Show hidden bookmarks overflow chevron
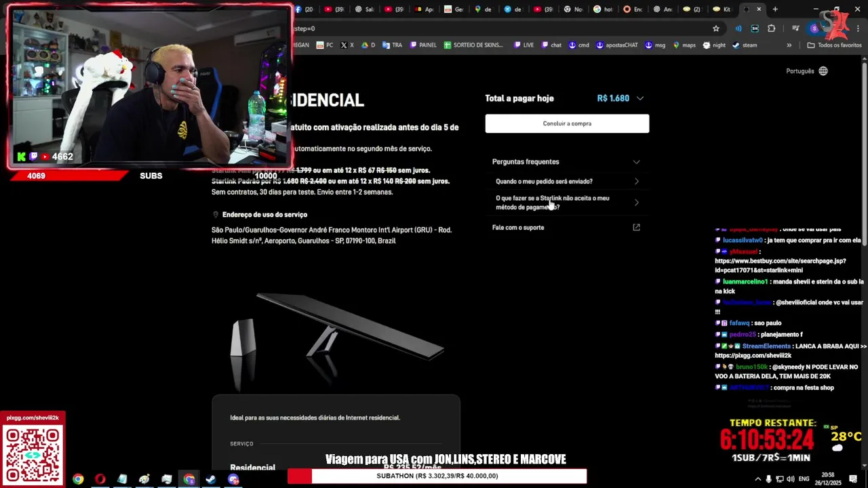 (789, 45)
